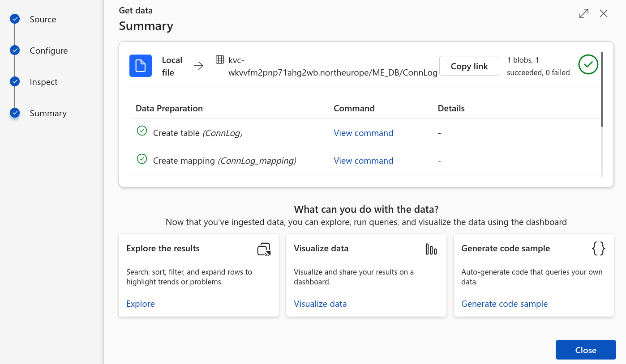Screen dimensions: 626x364
Task: Click the Summary step checkmark icon
Action: [x=15, y=113]
